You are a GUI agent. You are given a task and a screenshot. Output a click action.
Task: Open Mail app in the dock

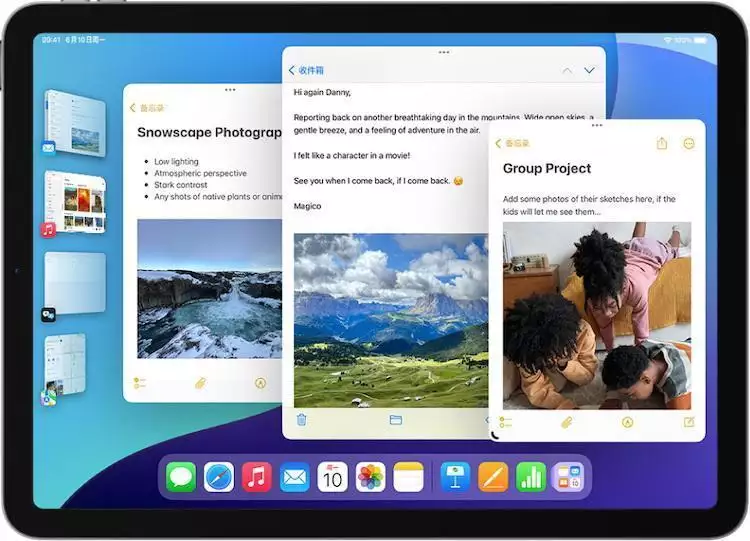click(x=295, y=477)
